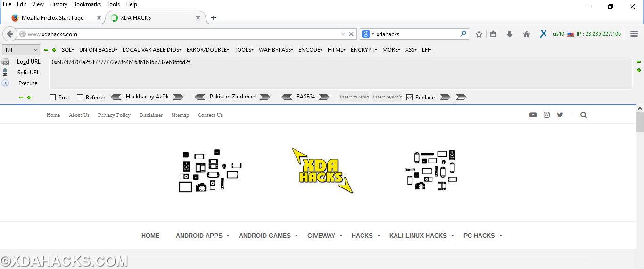
Task: Click the left arrow beside Pakistan Zindabad
Action: point(200,97)
